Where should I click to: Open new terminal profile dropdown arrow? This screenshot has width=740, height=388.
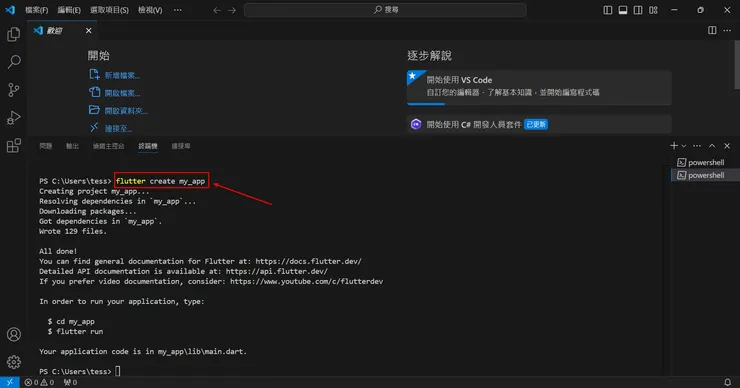[683, 146]
